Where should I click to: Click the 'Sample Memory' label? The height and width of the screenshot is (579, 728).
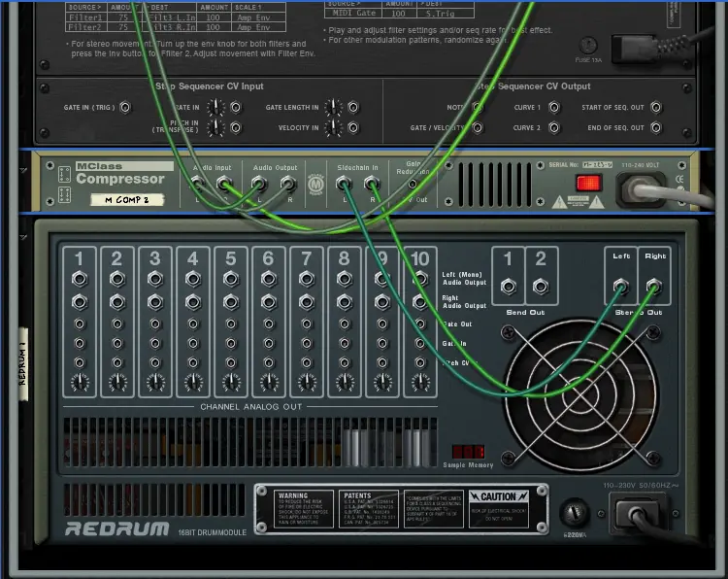click(x=468, y=464)
